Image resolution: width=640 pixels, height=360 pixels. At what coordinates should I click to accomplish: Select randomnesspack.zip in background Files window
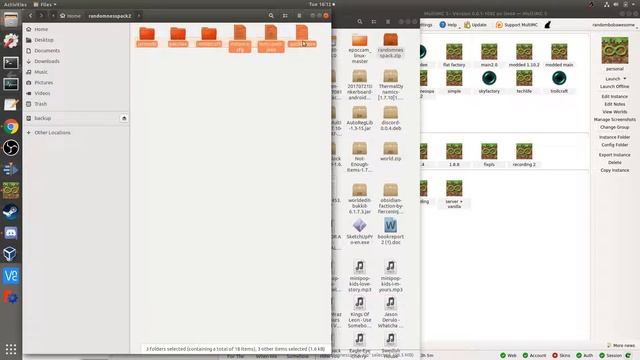[x=391, y=46]
